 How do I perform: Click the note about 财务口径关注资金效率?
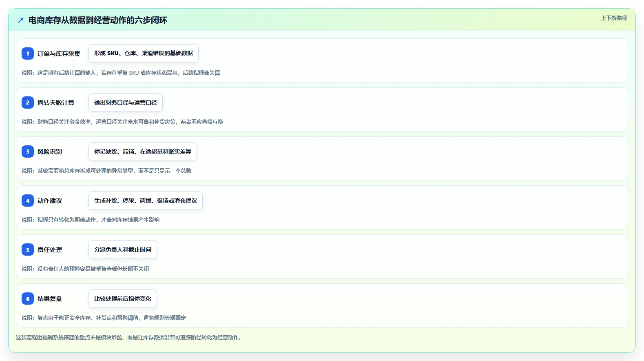click(x=122, y=122)
